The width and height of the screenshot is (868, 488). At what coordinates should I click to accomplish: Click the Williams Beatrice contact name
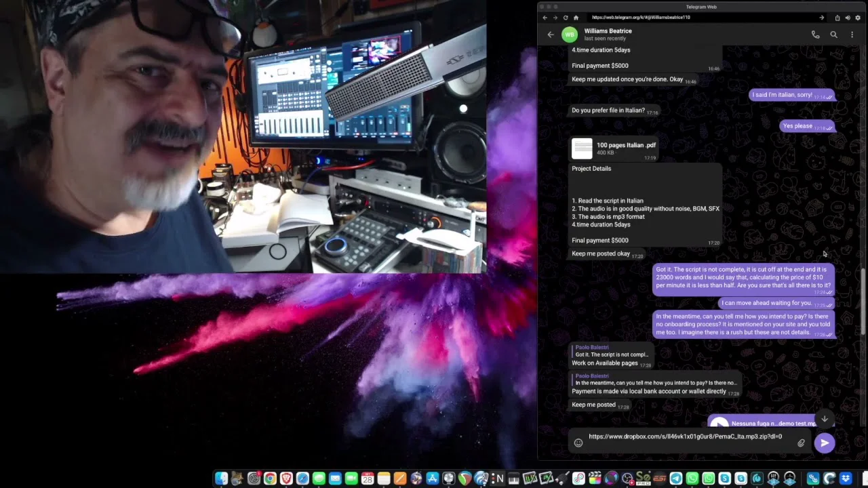[x=608, y=31]
